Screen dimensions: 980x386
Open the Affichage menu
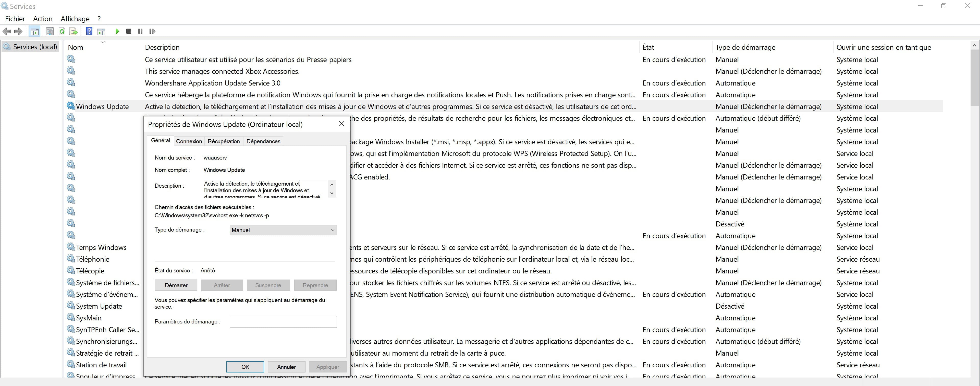75,19
